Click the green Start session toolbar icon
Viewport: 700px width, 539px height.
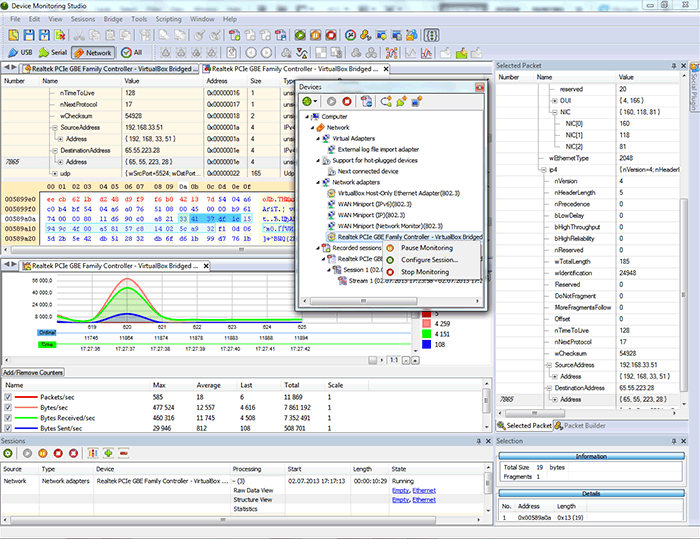[x=300, y=35]
